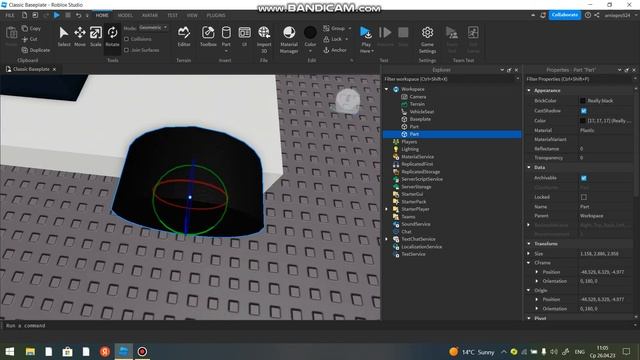Click the quick-access Play icon
640x360 pixels.
point(56,15)
